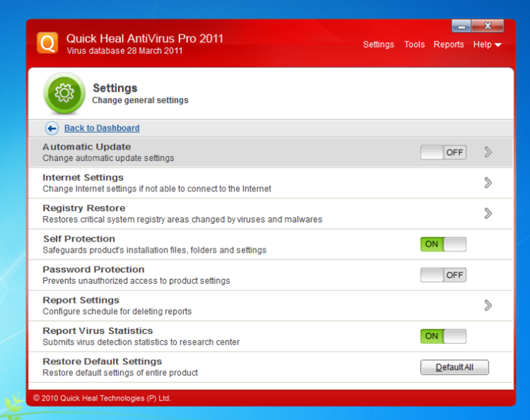
Task: Disable Report Virus Statistics switch
Action: click(443, 336)
